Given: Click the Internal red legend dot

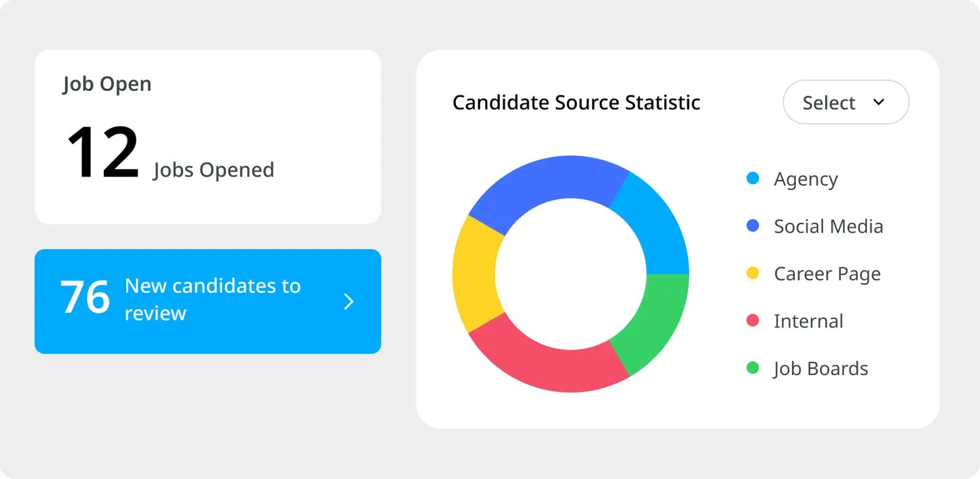Looking at the screenshot, I should pos(753,321).
